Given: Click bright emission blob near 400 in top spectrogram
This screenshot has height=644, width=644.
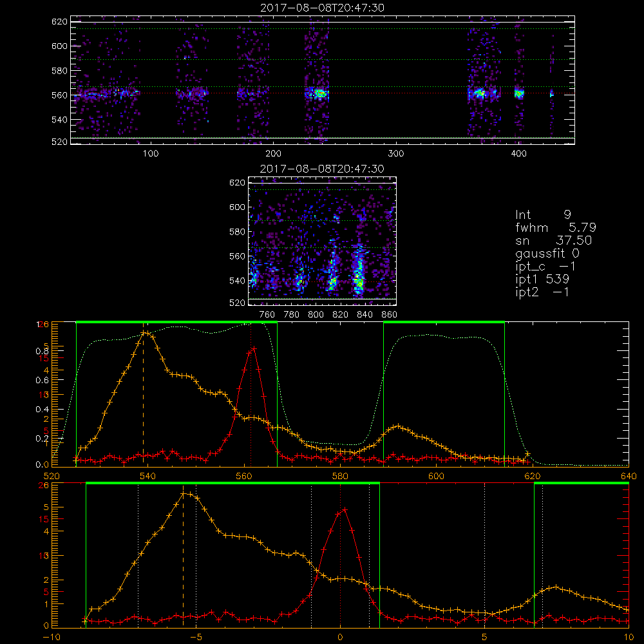Looking at the screenshot, I should [519, 93].
